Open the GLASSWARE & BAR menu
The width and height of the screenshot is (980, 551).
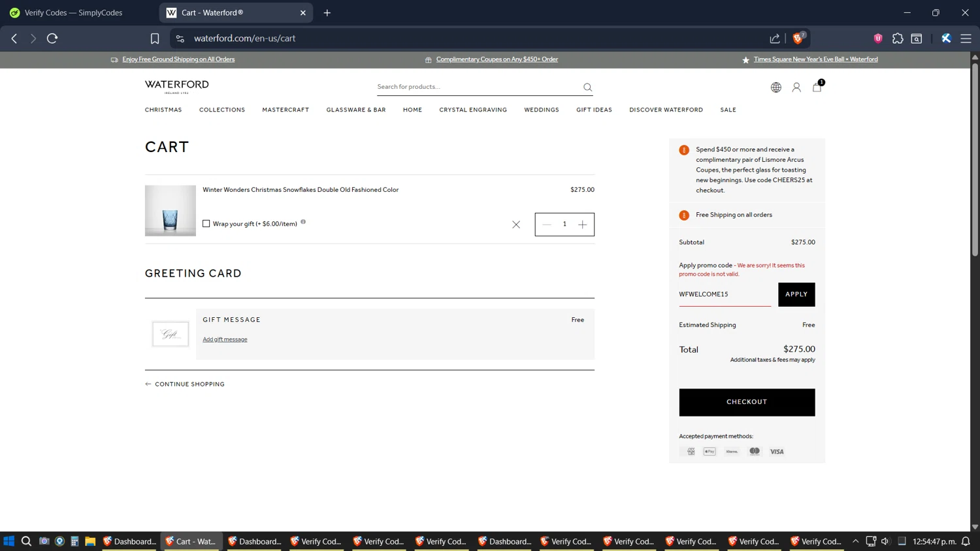pyautogui.click(x=356, y=110)
